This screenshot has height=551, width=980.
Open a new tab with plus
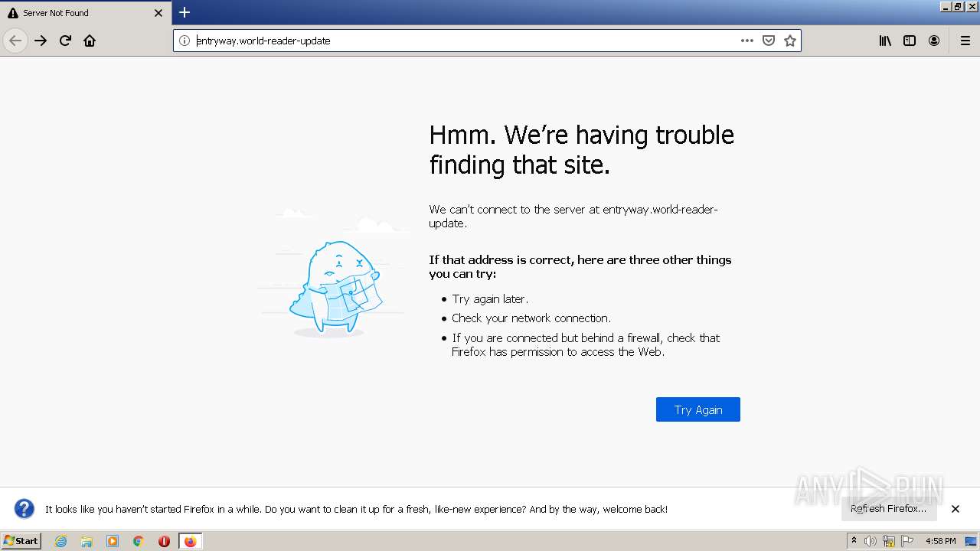[x=185, y=12]
